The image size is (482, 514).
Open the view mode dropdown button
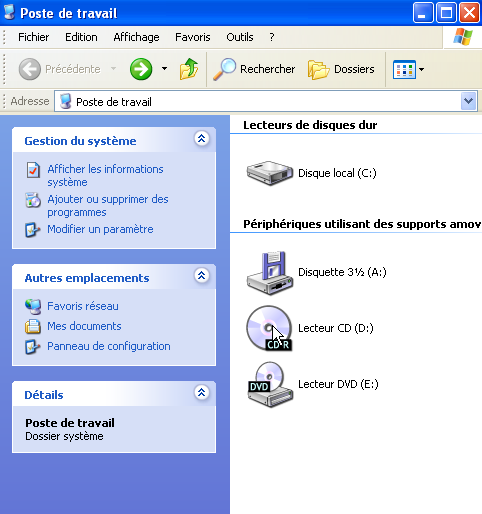click(408, 69)
